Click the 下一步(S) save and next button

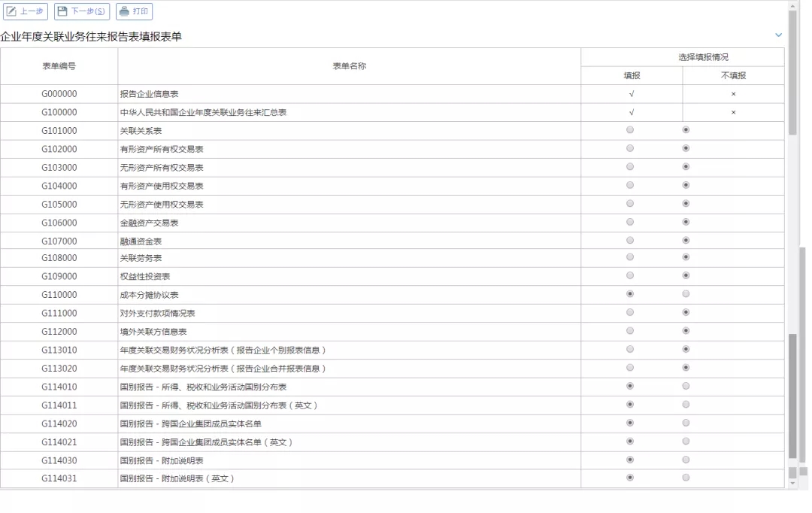pos(82,11)
